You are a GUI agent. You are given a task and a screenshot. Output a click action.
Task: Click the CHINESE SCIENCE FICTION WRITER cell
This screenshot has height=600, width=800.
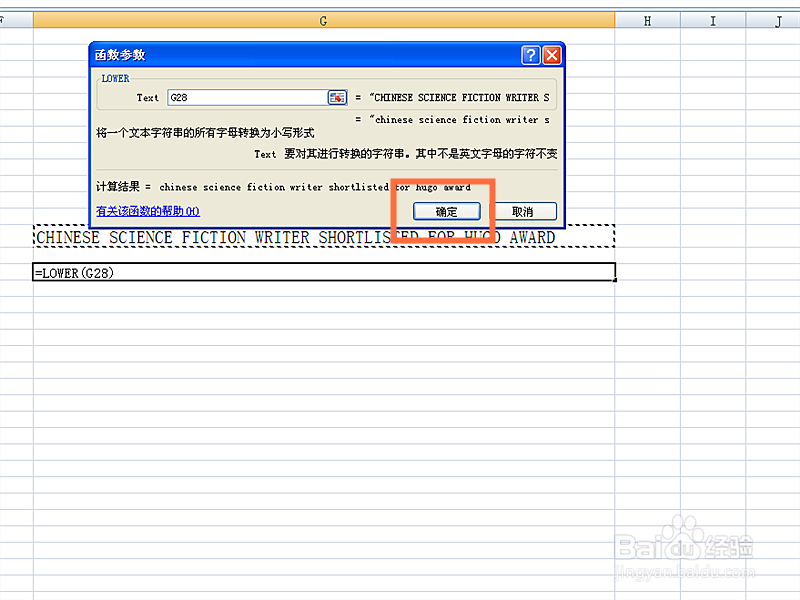coord(324,237)
